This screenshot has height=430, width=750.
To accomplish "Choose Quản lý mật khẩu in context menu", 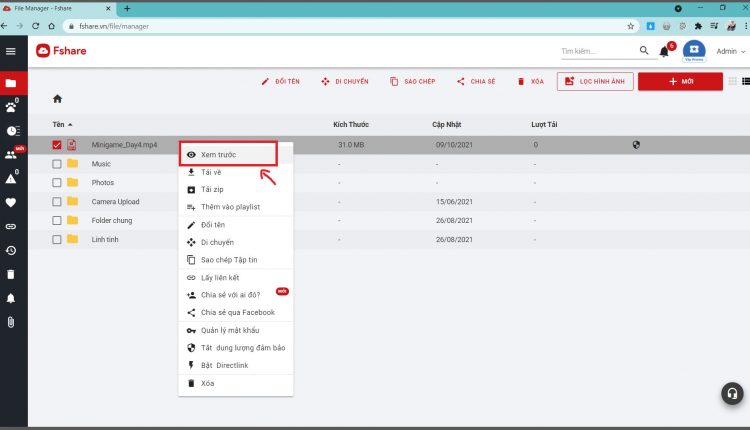I will pyautogui.click(x=235, y=331).
